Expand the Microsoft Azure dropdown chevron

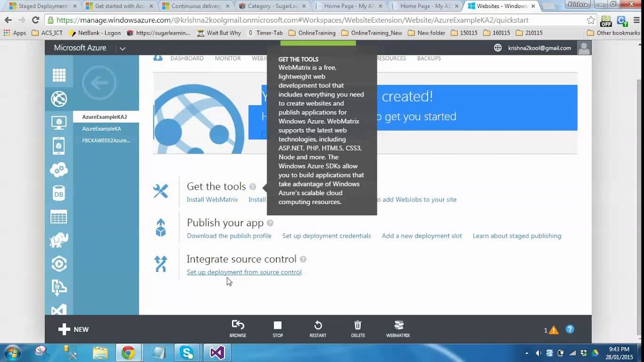[x=122, y=48]
